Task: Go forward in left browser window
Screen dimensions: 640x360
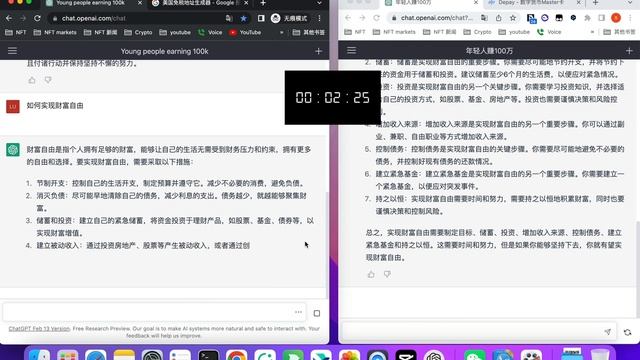Action: tap(23, 18)
